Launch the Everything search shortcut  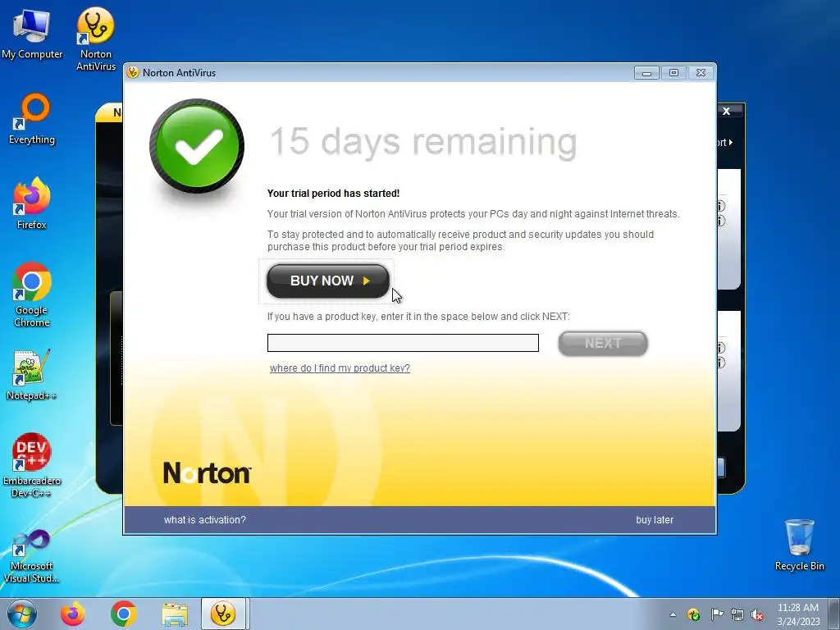[x=32, y=119]
